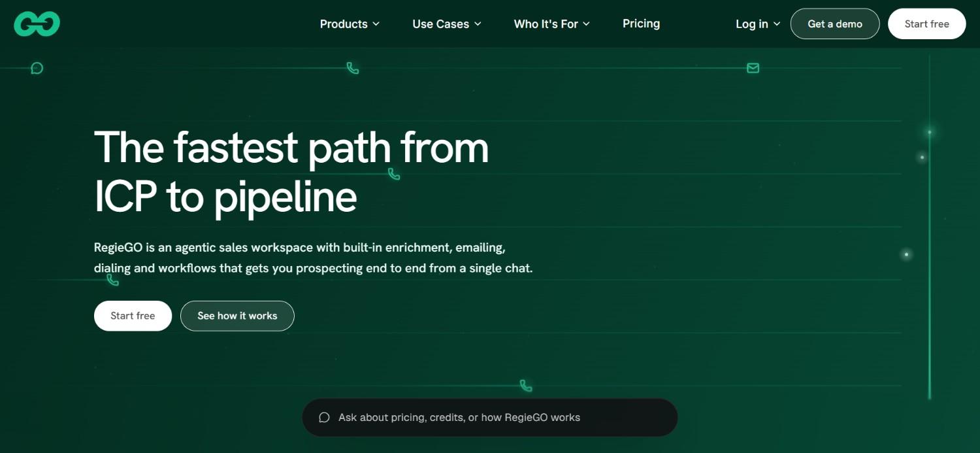The height and width of the screenshot is (453, 980).
Task: Go to the Pricing page
Action: [641, 24]
